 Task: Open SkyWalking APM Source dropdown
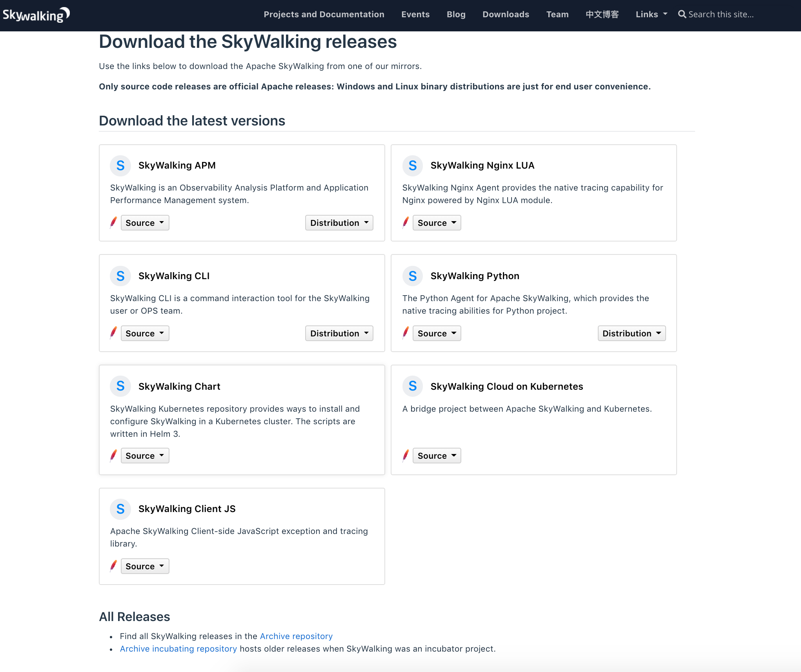click(x=145, y=223)
